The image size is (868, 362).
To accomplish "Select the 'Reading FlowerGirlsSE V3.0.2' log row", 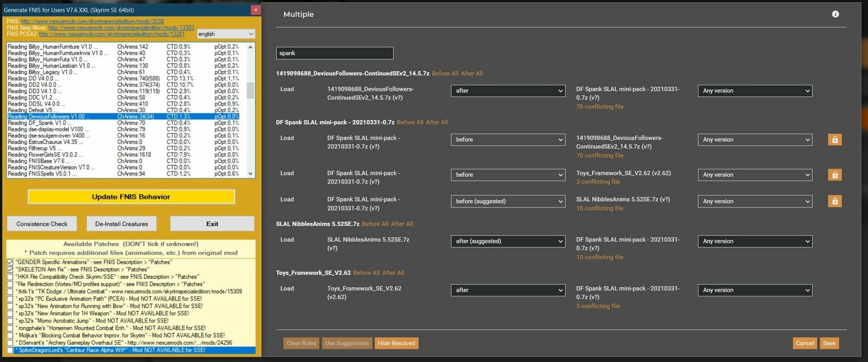I will pos(123,155).
